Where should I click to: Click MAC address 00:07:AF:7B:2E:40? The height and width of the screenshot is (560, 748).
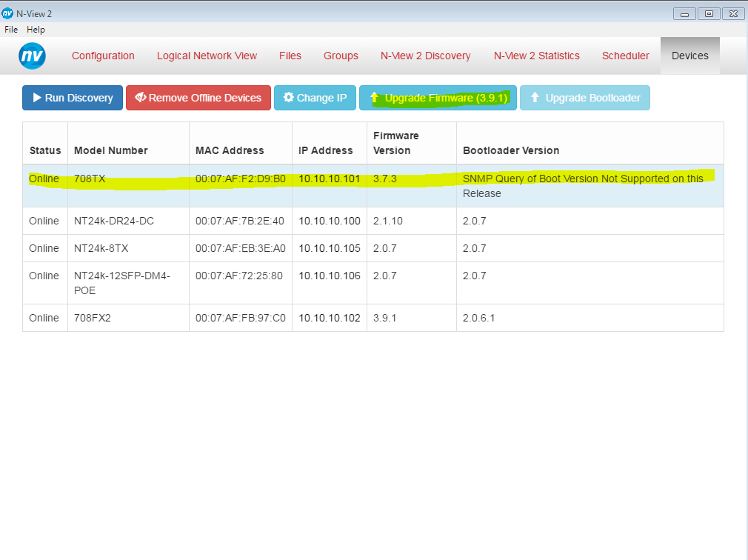coord(239,221)
